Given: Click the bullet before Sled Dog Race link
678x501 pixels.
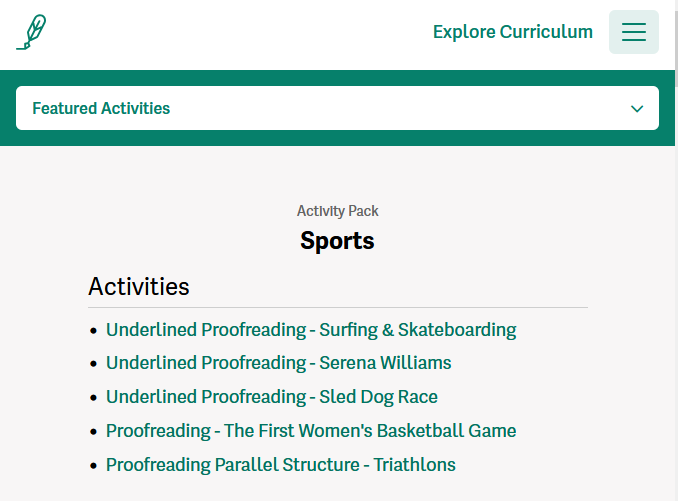Looking at the screenshot, I should click(93, 398).
